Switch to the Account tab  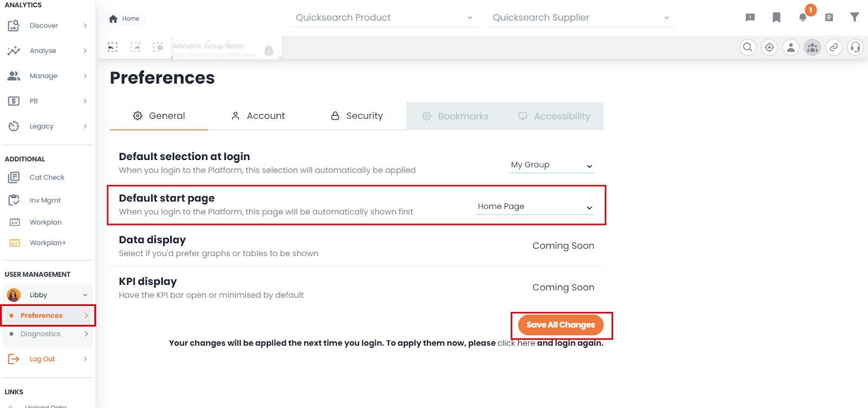coord(258,116)
